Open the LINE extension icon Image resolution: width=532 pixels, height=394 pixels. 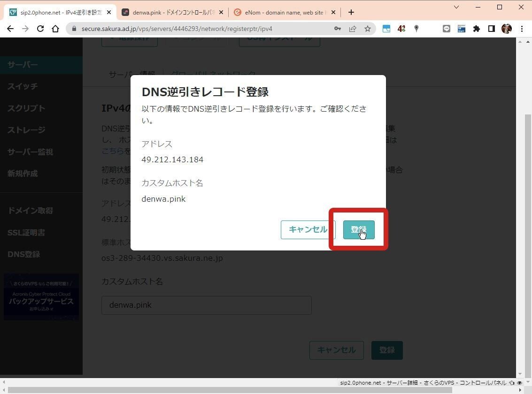click(x=447, y=29)
